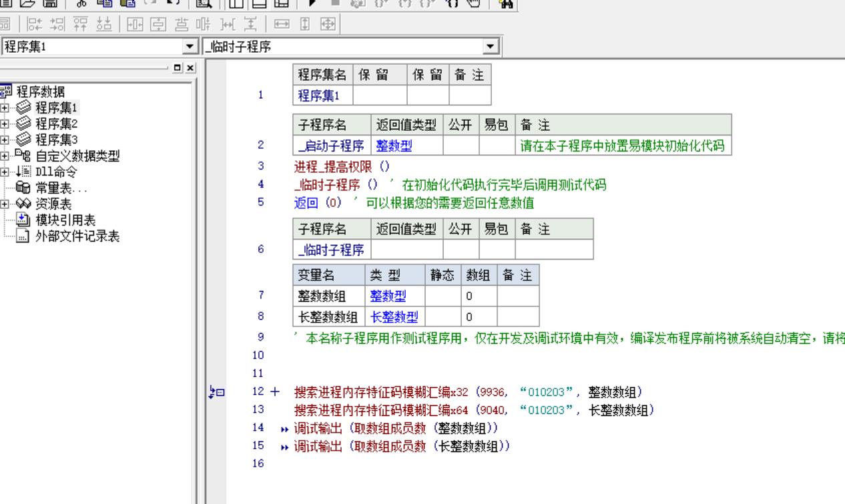Image resolution: width=845 pixels, height=504 pixels.
Task: Click the hand icon in the debug toolbar
Action: point(475,3)
